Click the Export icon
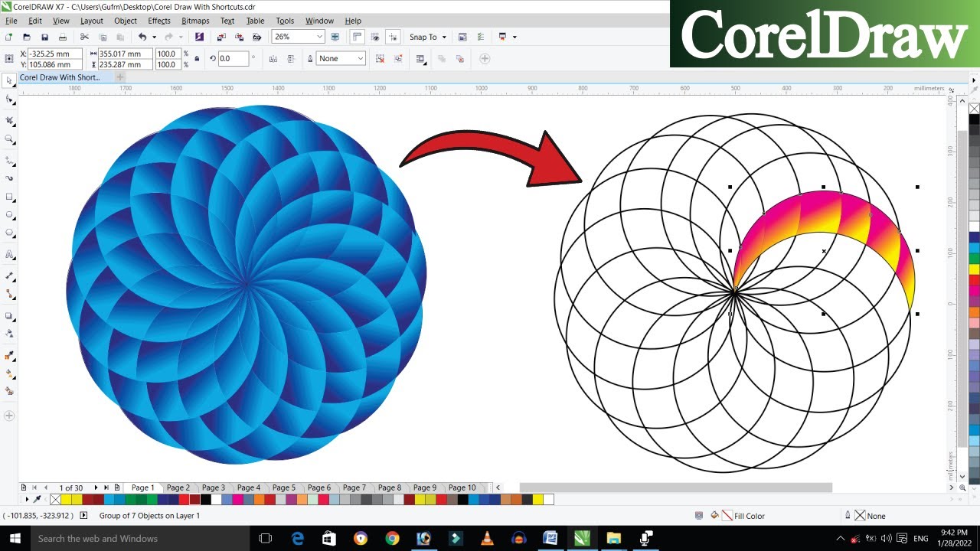This screenshot has height=551, width=980. pos(239,37)
